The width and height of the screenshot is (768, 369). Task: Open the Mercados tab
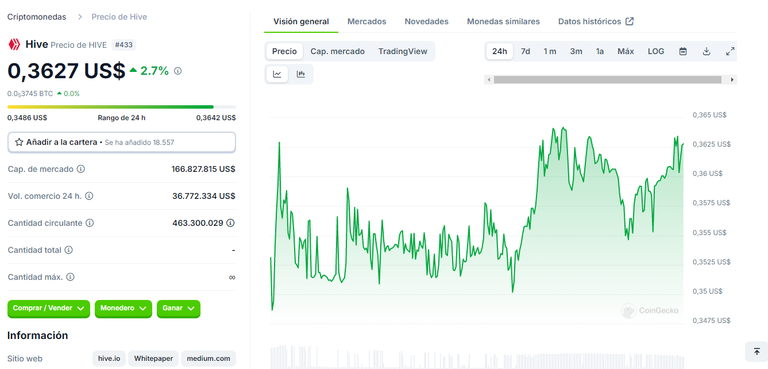366,22
